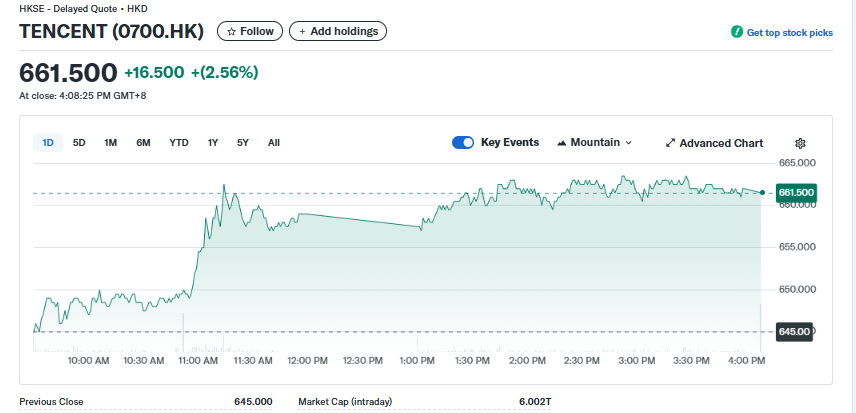The width and height of the screenshot is (856, 413).
Task: Click the 12:00 PM time axis label
Action: point(308,361)
